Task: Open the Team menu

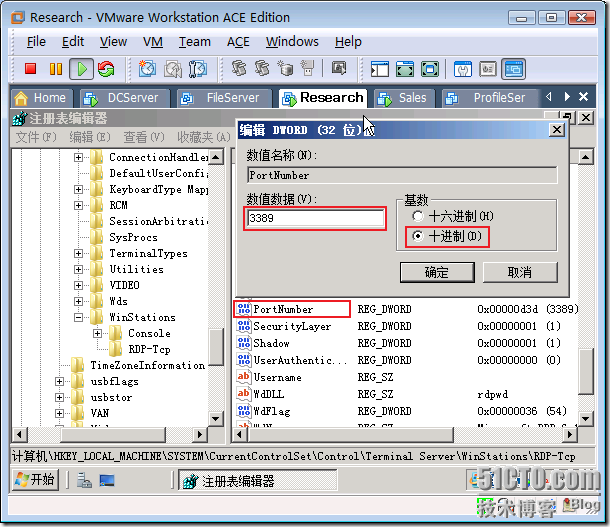Action: point(195,41)
